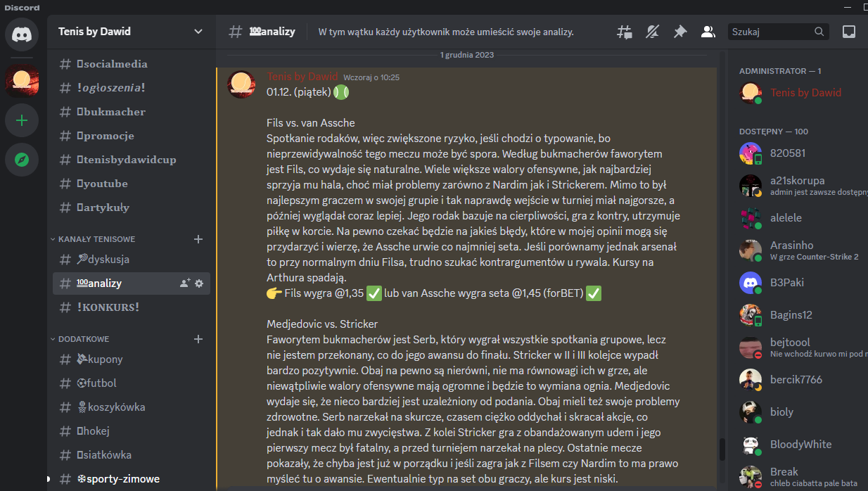This screenshot has width=868, height=491.
Task: Open the Inbox tray icon
Action: click(849, 32)
